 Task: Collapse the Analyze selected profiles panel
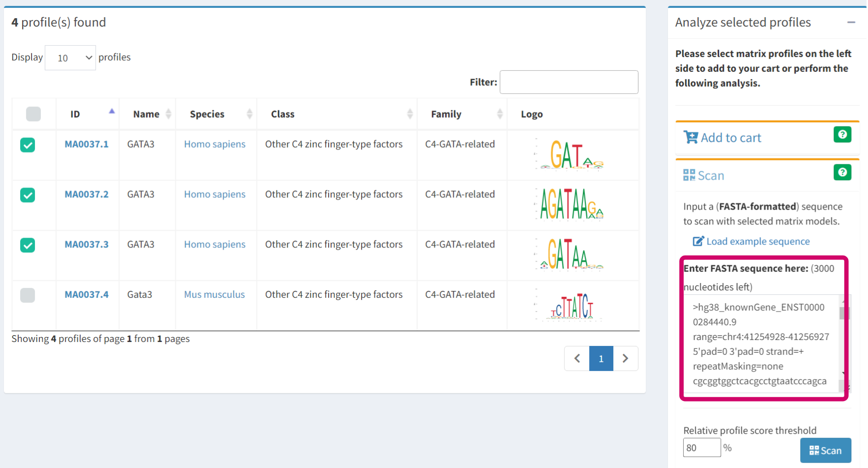(851, 22)
